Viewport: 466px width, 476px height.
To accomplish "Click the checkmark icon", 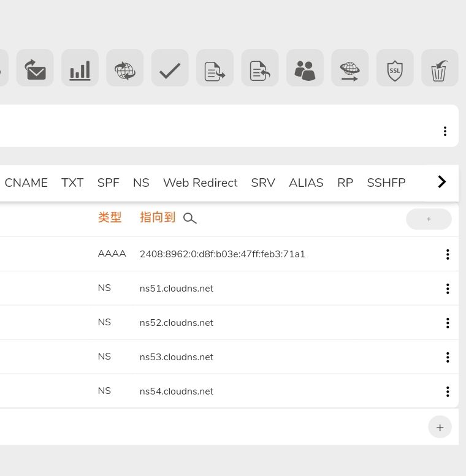I will pos(170,68).
